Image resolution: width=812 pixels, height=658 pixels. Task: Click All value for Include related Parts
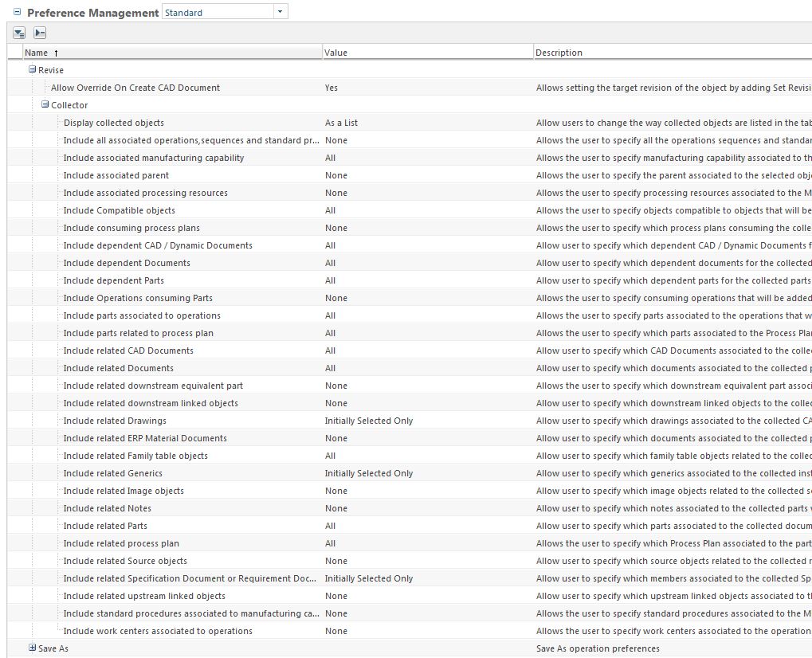[x=331, y=526]
